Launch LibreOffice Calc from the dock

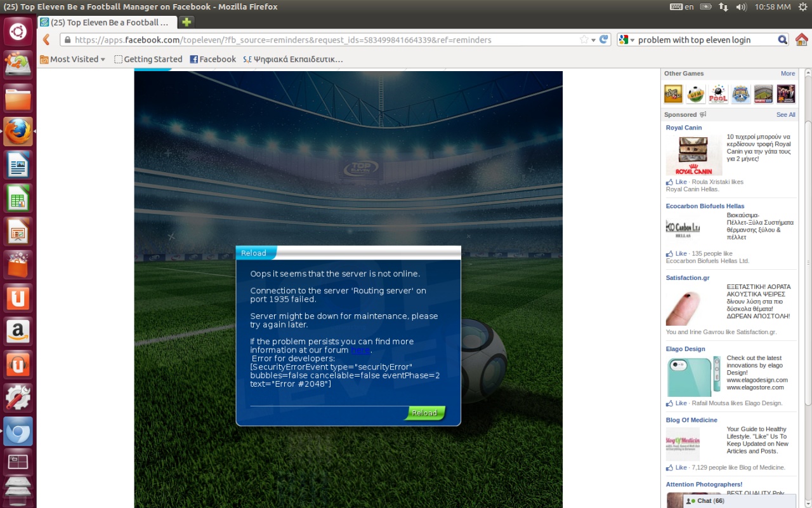(18, 198)
